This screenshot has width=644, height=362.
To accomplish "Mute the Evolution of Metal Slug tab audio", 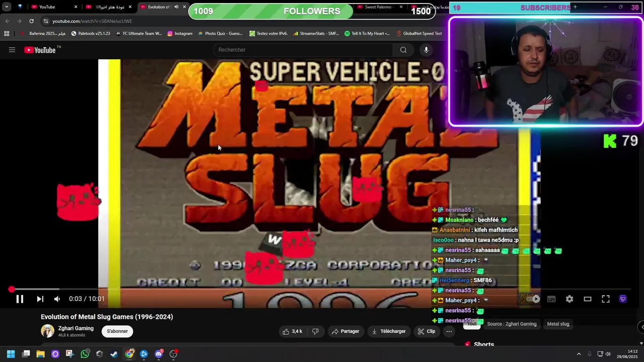I will click(176, 7).
